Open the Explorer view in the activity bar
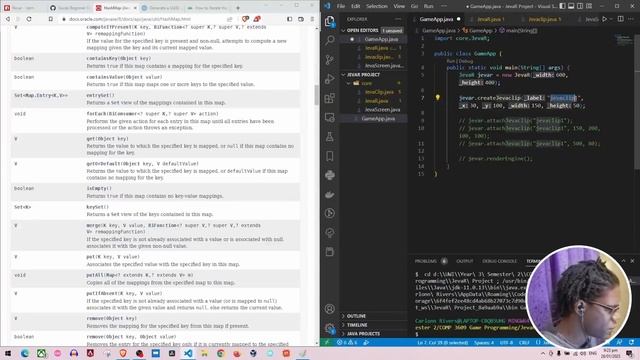Image resolution: width=640 pixels, height=360 pixels. [330, 21]
